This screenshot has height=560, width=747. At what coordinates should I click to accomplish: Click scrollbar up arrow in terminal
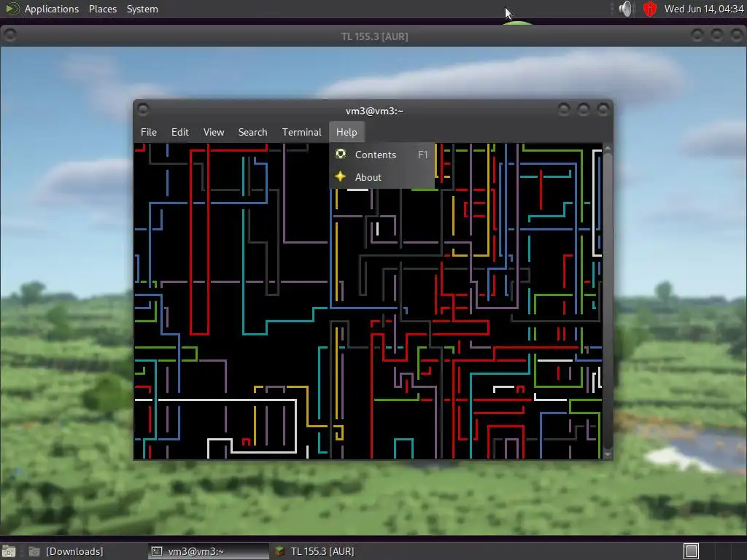tap(608, 149)
